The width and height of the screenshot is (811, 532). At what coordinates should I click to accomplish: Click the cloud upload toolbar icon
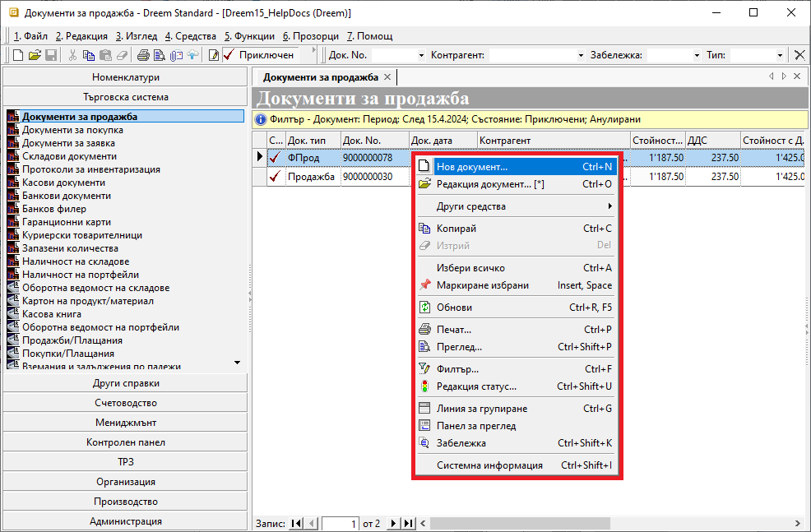click(x=192, y=55)
